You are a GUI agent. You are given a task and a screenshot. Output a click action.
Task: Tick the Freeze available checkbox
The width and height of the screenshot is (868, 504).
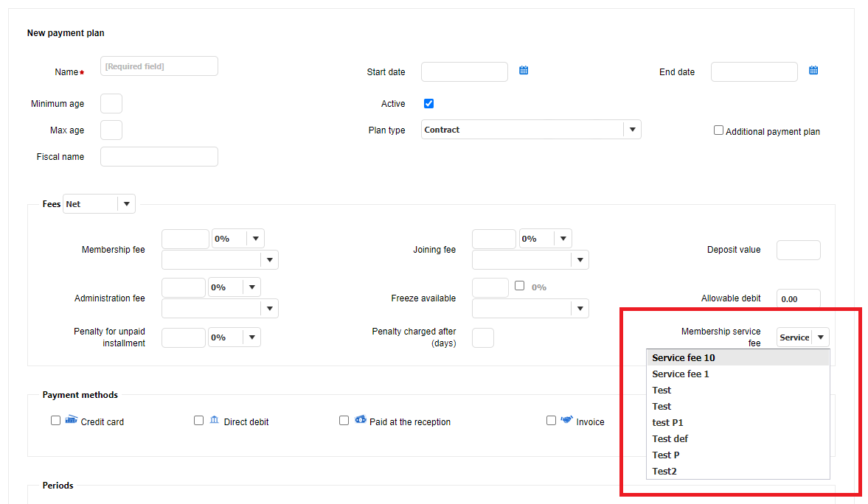tap(520, 286)
